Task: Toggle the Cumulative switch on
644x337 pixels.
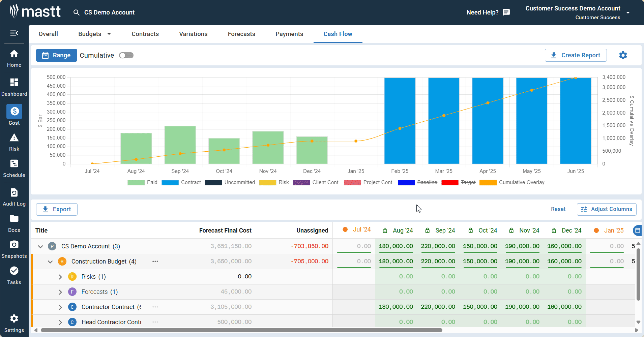Action: point(126,55)
